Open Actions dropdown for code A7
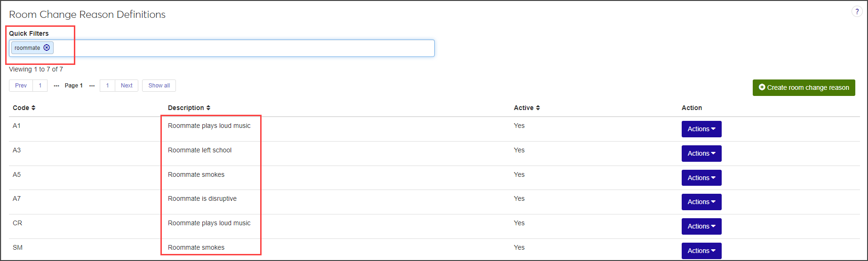 701,202
